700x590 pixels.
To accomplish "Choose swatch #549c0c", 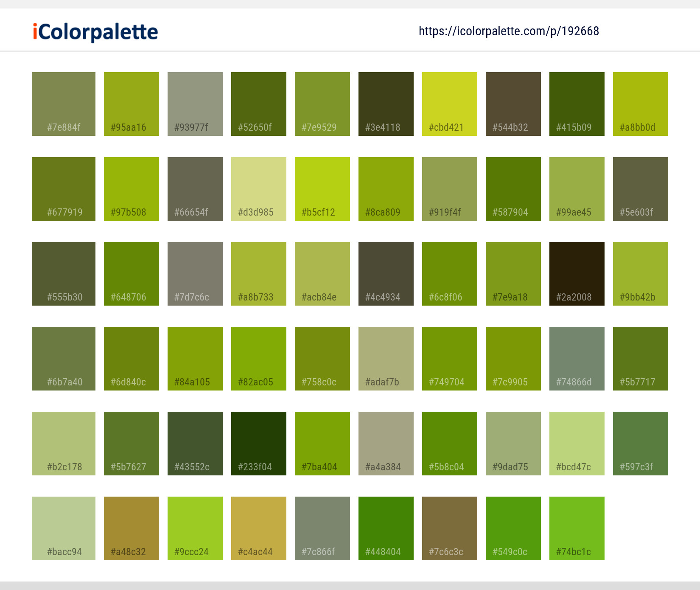I will 513,528.
